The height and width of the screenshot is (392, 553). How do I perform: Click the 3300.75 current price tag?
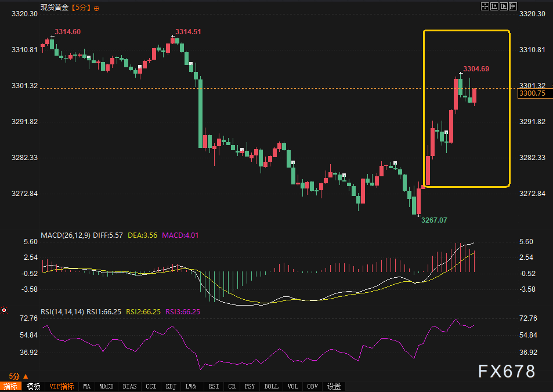click(532, 93)
